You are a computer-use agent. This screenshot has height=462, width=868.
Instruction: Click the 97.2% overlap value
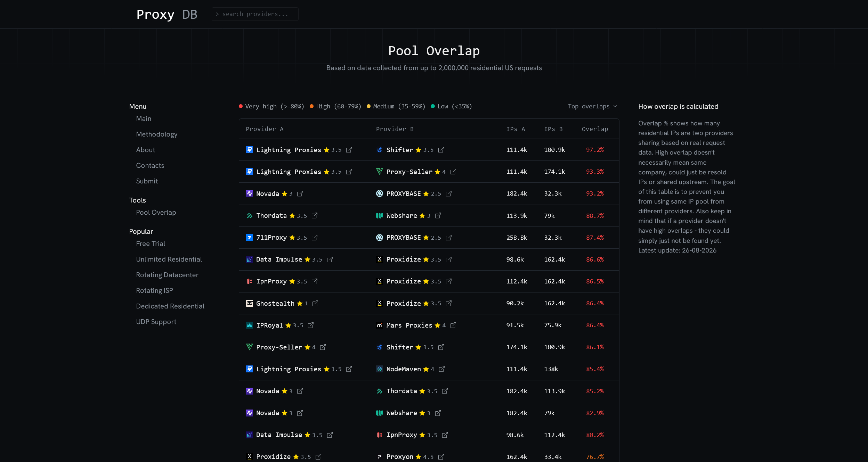595,150
